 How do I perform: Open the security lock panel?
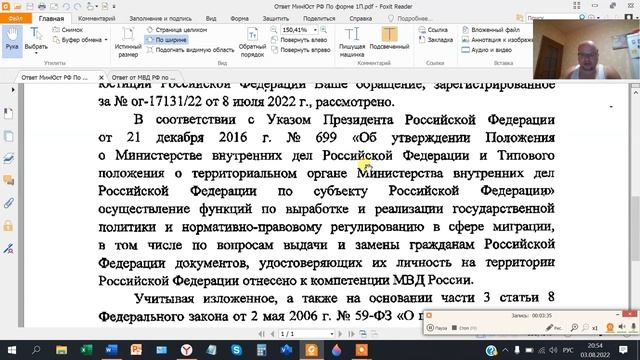(9, 225)
